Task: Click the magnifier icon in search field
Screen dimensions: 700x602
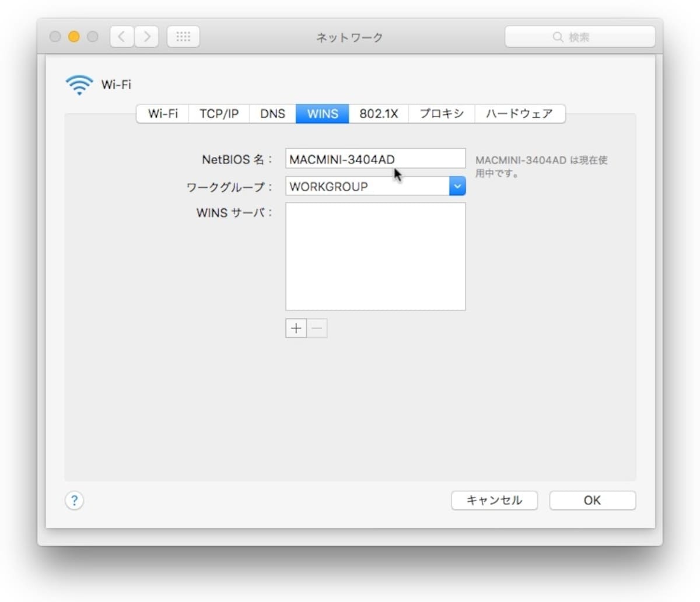Action: pyautogui.click(x=558, y=37)
